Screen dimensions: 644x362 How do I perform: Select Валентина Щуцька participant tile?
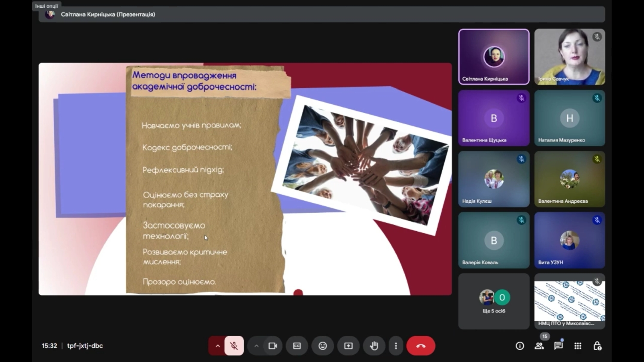point(494,118)
